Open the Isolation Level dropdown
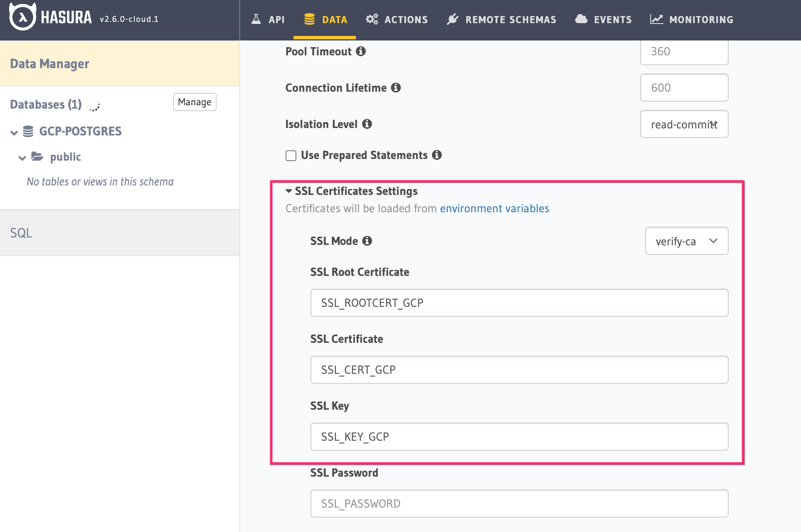 click(x=684, y=124)
